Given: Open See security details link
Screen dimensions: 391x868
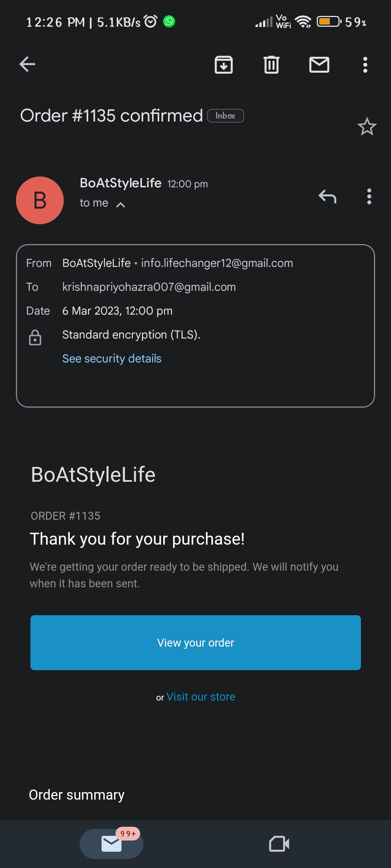Looking at the screenshot, I should (x=112, y=358).
